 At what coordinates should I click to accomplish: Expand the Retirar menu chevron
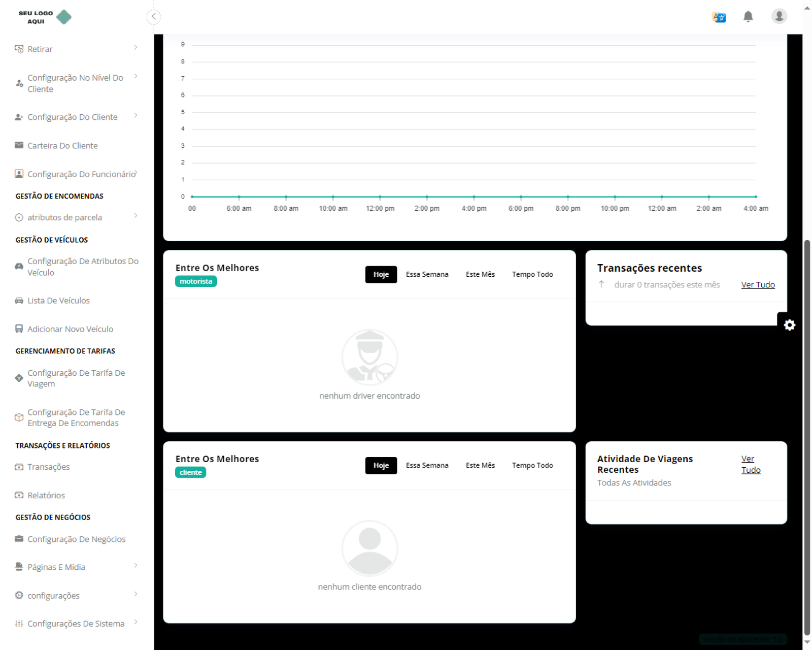pos(136,48)
